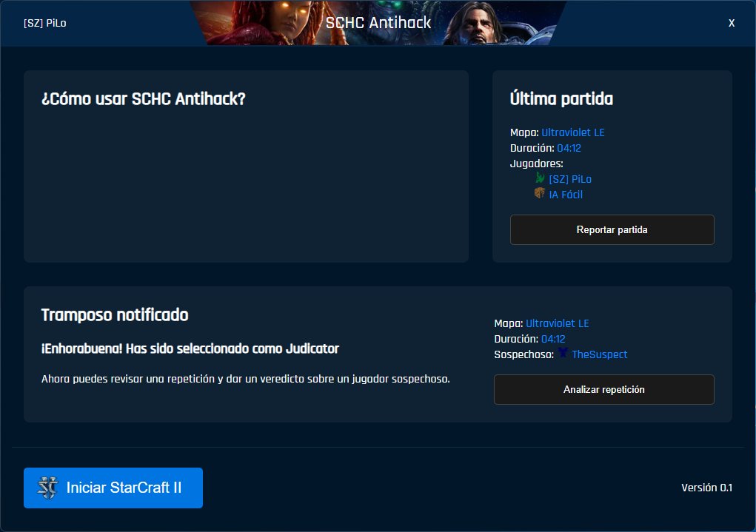Click the Ultraviolet LE map link in Tramposo notificado
The width and height of the screenshot is (756, 532).
557,323
